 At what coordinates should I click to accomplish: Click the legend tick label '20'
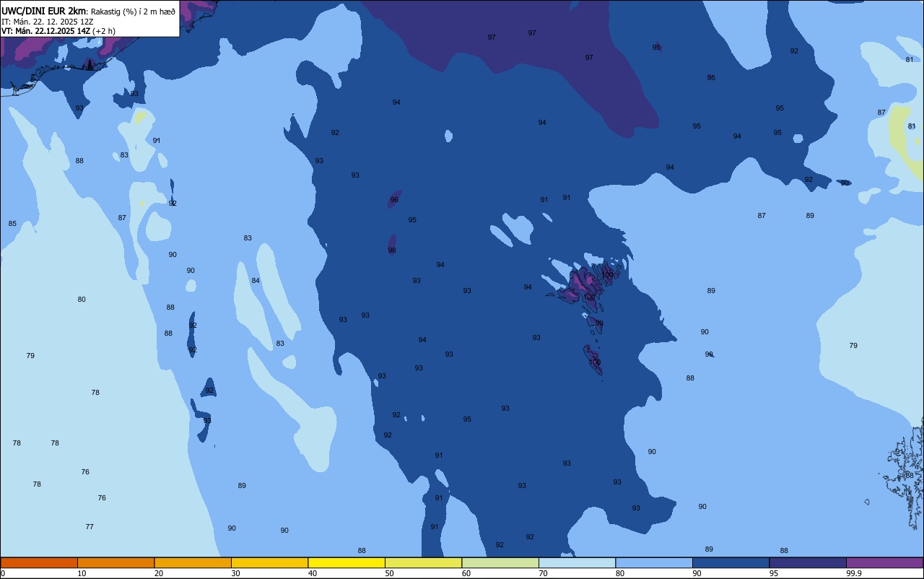pyautogui.click(x=159, y=573)
